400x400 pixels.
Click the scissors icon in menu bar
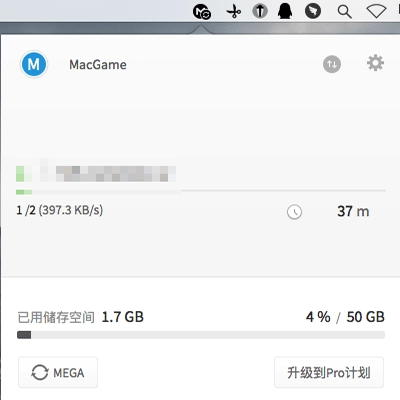(234, 12)
